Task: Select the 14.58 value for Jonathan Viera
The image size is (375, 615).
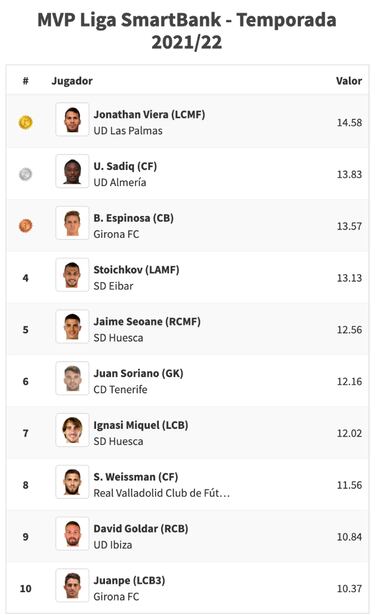Action: (x=349, y=123)
